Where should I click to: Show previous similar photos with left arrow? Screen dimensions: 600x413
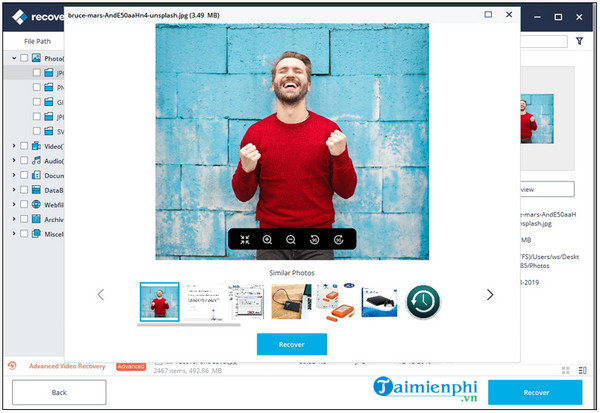coord(100,295)
